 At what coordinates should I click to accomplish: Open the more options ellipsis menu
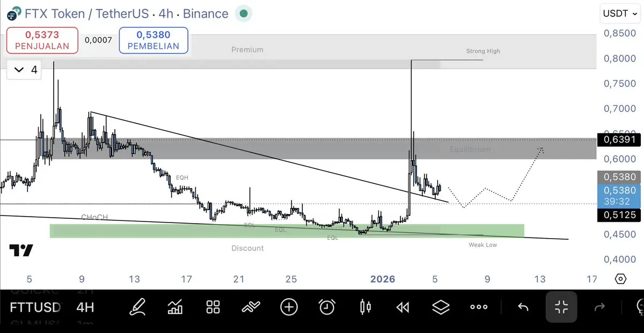479,307
